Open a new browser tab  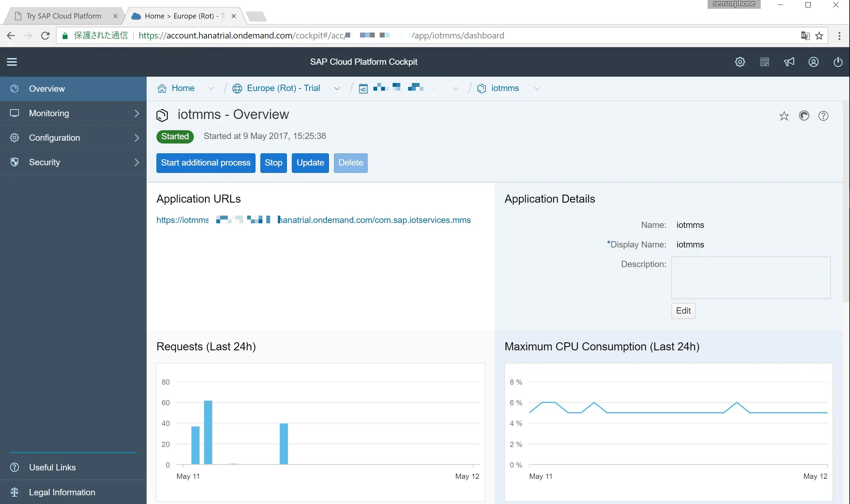pyautogui.click(x=256, y=16)
